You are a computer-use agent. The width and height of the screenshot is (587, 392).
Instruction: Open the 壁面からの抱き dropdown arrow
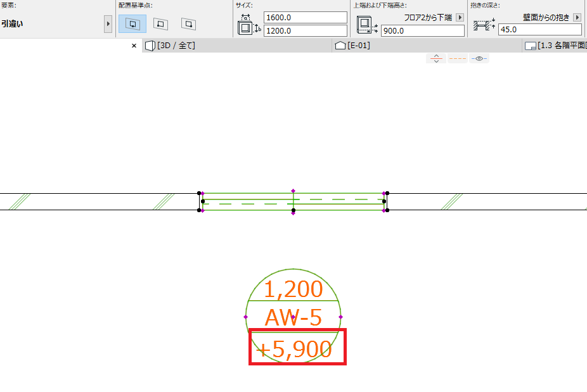[x=577, y=18]
